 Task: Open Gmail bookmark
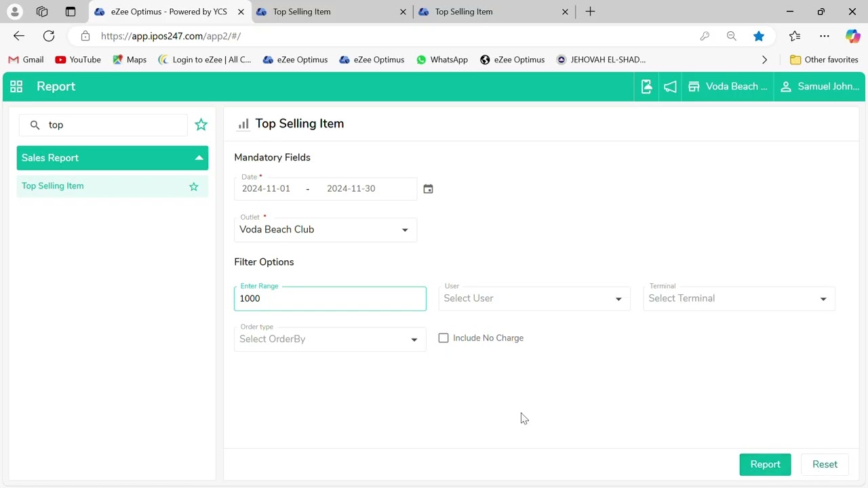pos(26,60)
